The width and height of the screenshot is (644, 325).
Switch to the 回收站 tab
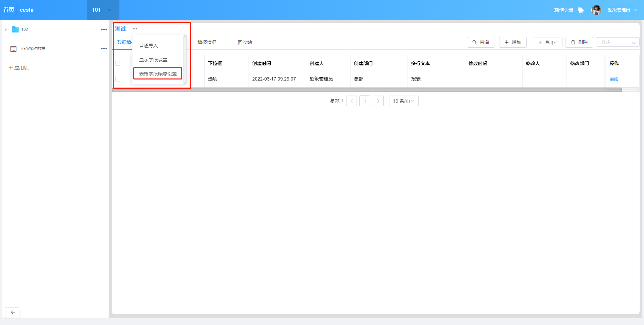point(245,42)
